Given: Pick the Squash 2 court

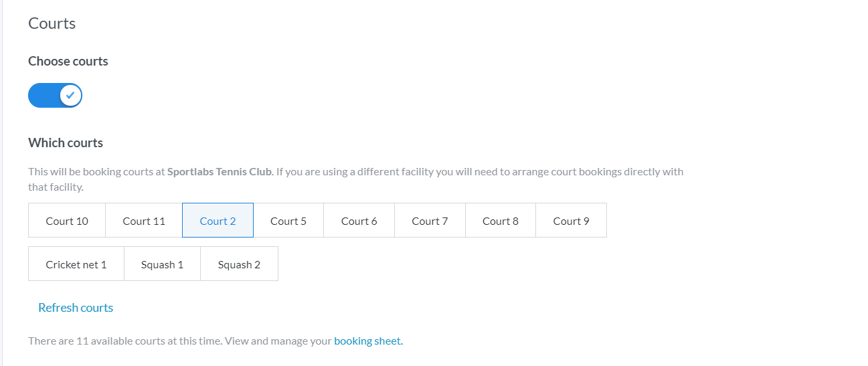Looking at the screenshot, I should tap(239, 264).
